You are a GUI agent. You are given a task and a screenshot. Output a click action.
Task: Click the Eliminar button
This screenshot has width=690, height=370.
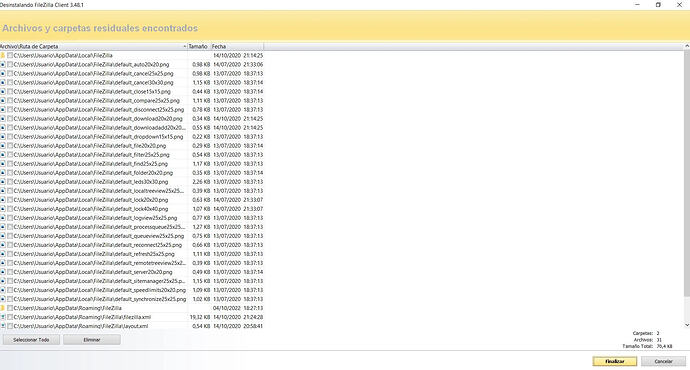click(92, 340)
